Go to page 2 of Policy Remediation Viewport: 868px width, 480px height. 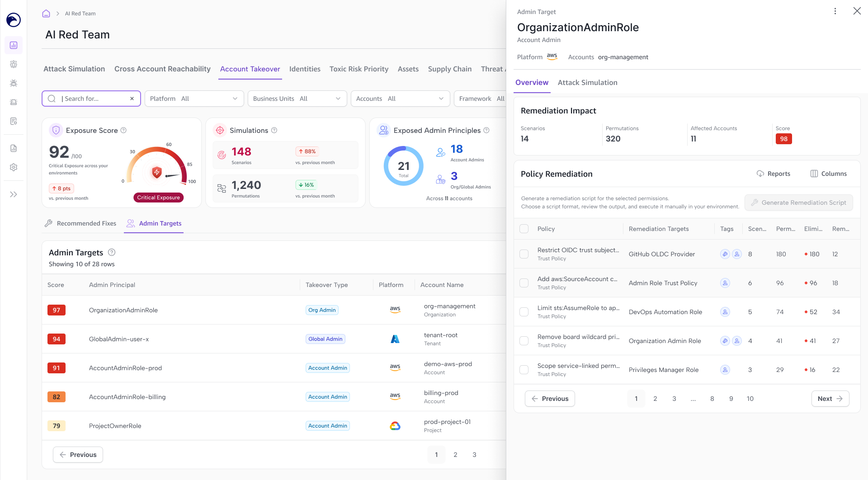pos(655,399)
